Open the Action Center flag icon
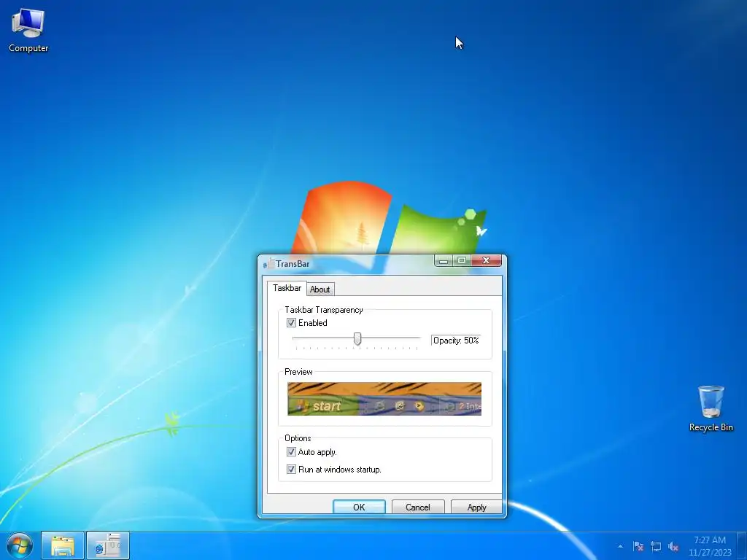The width and height of the screenshot is (747, 560). (638, 546)
